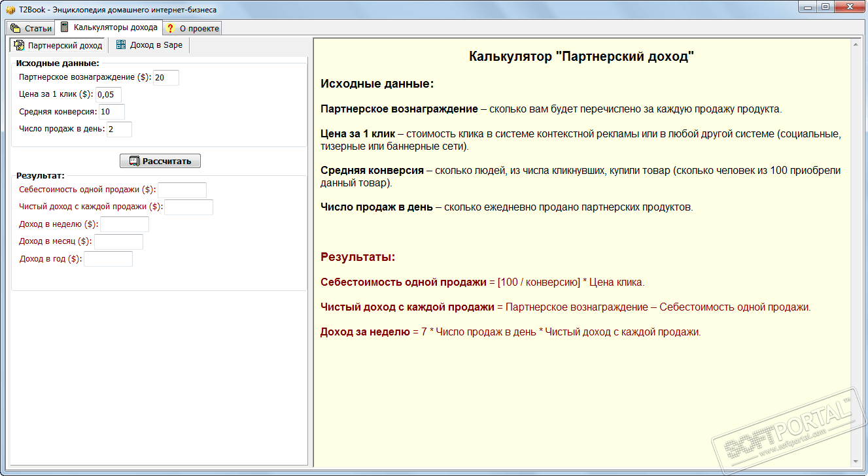The image size is (868, 476).
Task: Click the Доход за неделю formula term
Action: tap(365, 331)
